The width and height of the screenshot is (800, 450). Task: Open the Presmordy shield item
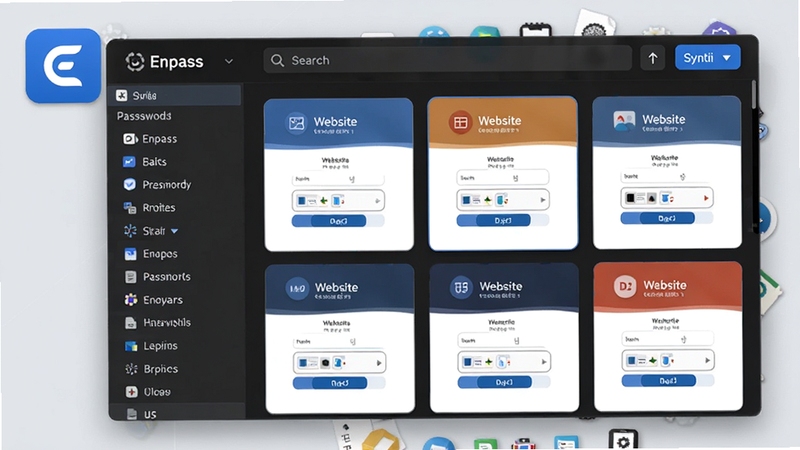pyautogui.click(x=157, y=185)
